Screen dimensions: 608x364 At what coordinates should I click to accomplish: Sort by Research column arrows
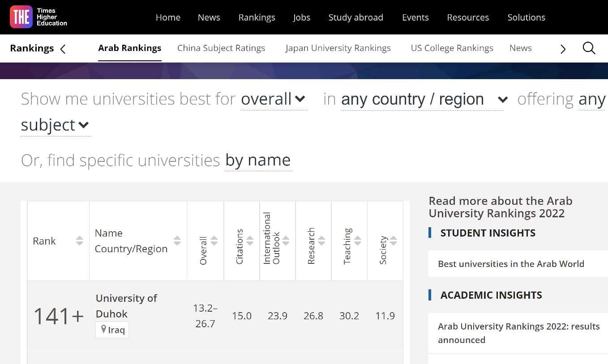click(321, 241)
